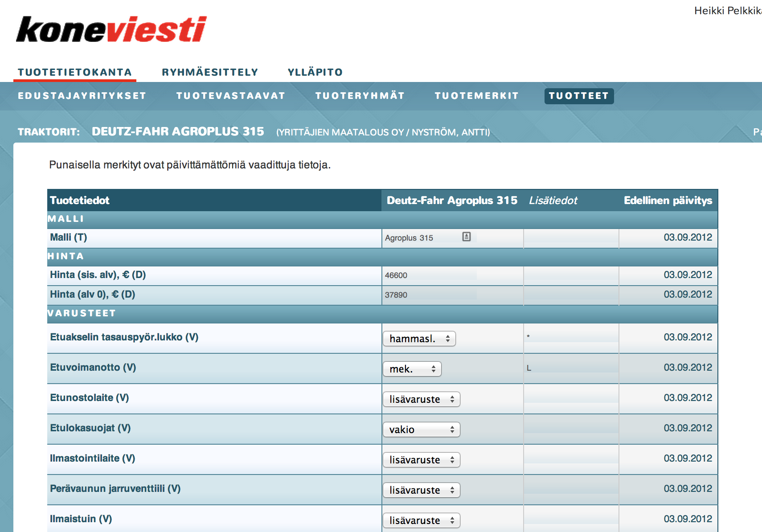Open the Koneviesti logo home link
This screenshot has width=762, height=532.
tap(111, 29)
